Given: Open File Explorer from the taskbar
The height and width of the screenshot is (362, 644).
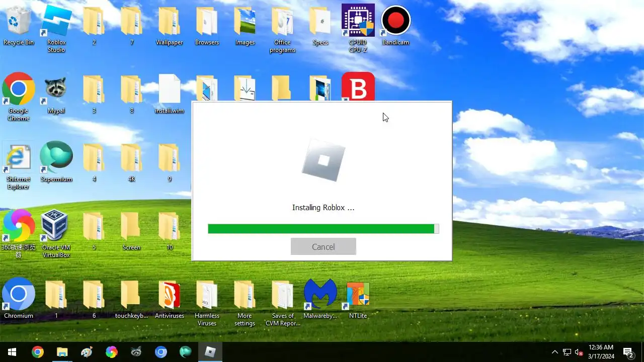Looking at the screenshot, I should pyautogui.click(x=62, y=352).
